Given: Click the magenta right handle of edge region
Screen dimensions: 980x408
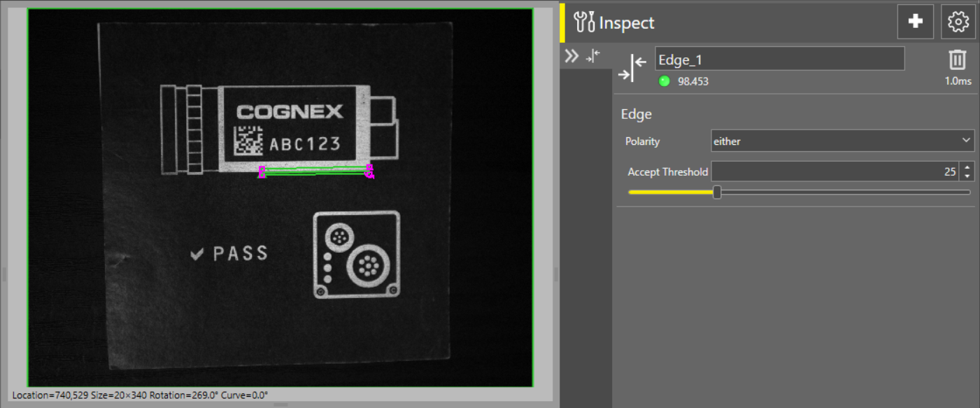Looking at the screenshot, I should pyautogui.click(x=369, y=171).
